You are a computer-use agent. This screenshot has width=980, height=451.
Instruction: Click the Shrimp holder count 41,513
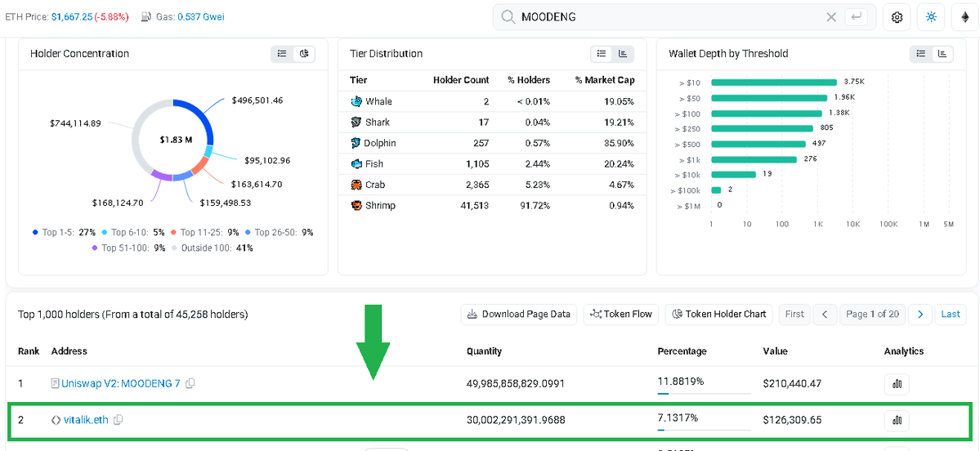(x=473, y=206)
